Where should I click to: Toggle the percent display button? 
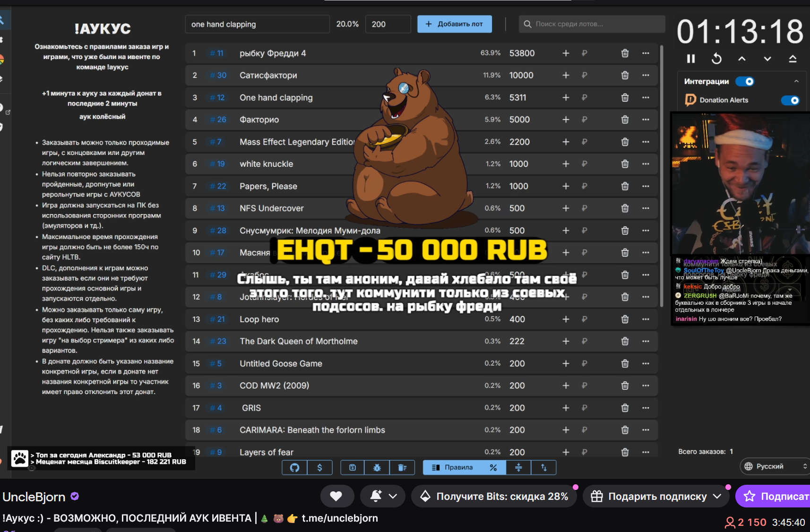(493, 468)
